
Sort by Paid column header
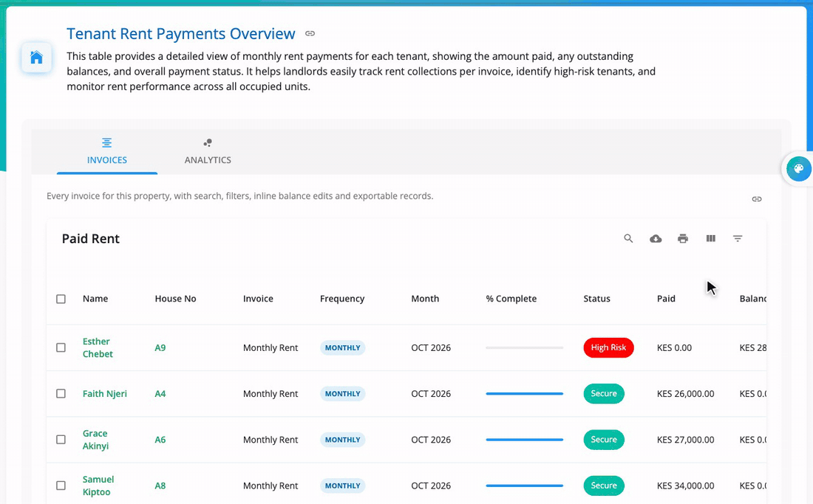[666, 299]
